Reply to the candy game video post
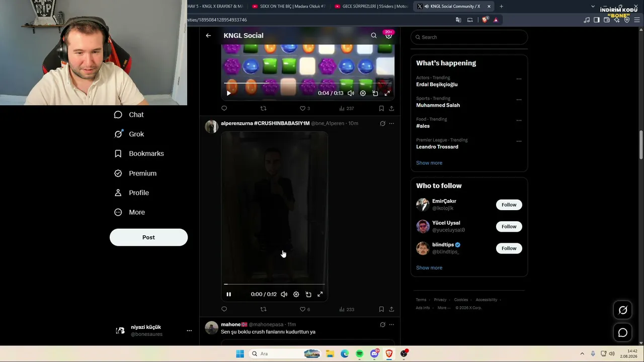This screenshot has height=362, width=644. 224,108
